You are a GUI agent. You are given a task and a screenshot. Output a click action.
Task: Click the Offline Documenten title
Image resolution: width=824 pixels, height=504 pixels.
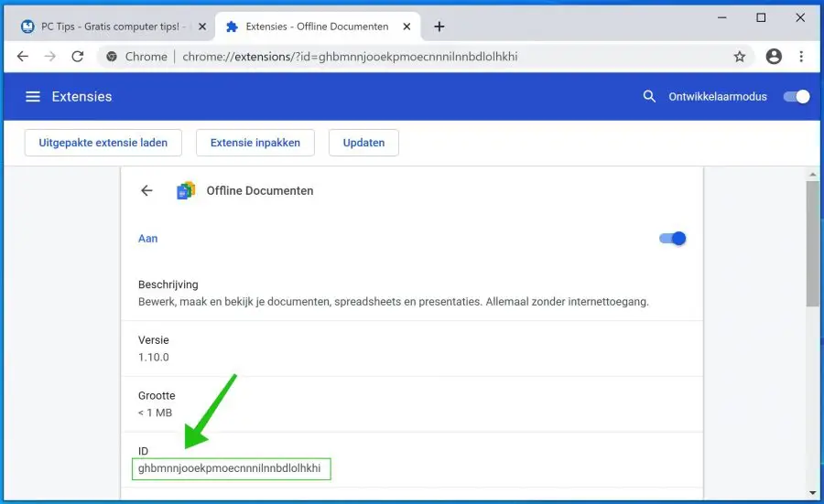click(260, 190)
